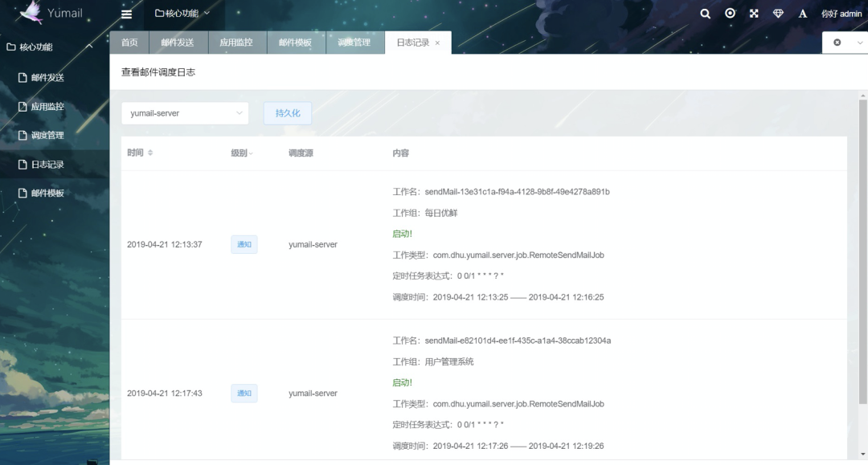Image resolution: width=868 pixels, height=465 pixels.
Task: Click the diamond icon in top bar
Action: point(778,14)
